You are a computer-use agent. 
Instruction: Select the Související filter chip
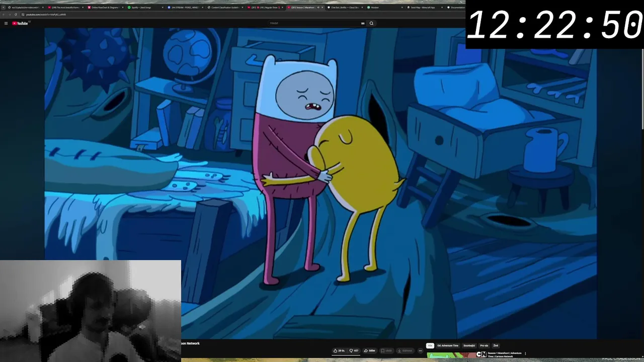[x=469, y=345]
